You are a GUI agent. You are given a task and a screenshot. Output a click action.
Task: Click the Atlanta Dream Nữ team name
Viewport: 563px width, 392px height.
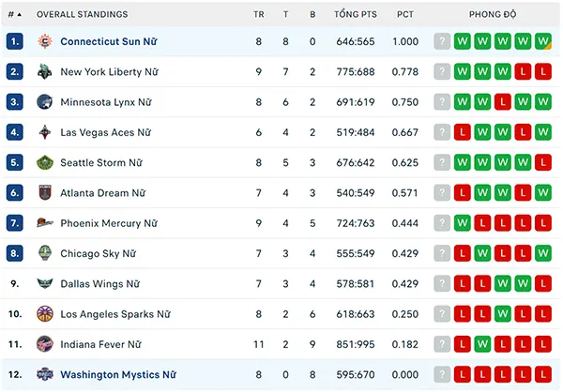coord(102,193)
